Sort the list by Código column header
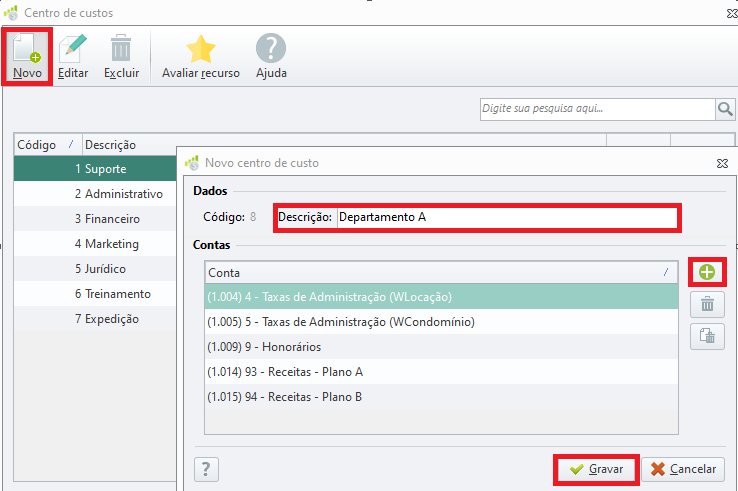The width and height of the screenshot is (738, 491). (x=47, y=145)
